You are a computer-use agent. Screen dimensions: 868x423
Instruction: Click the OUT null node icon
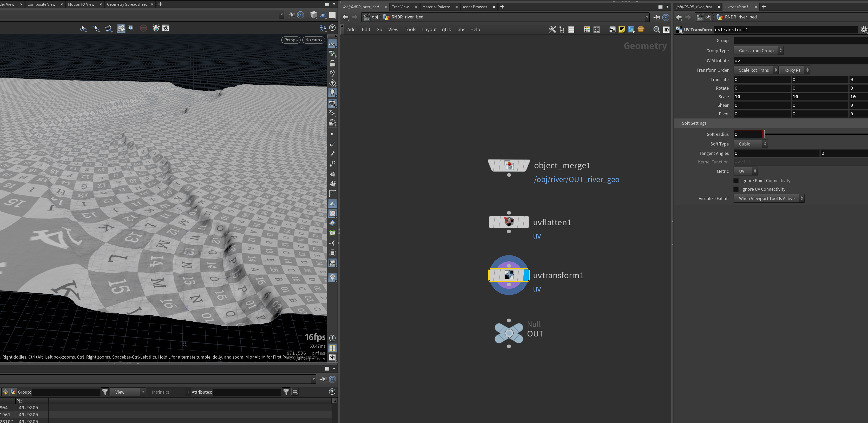click(509, 333)
